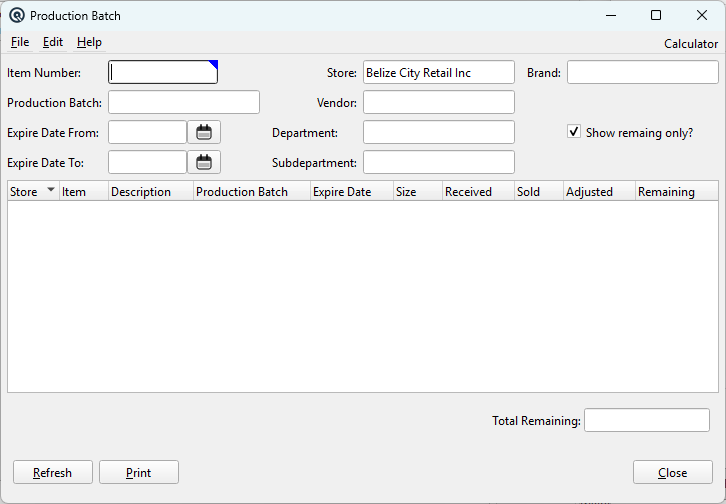Focus the Production Batch input field
Image resolution: width=726 pixels, height=504 pixels.
tap(184, 102)
